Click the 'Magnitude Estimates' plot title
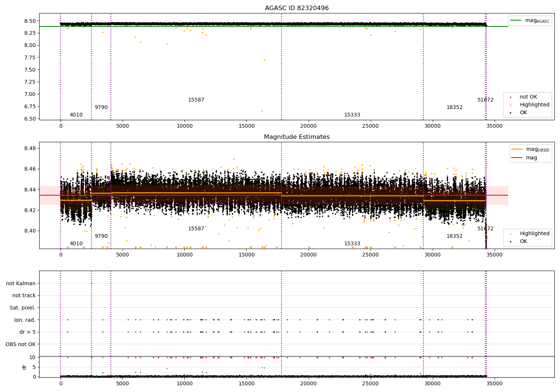 coord(297,137)
